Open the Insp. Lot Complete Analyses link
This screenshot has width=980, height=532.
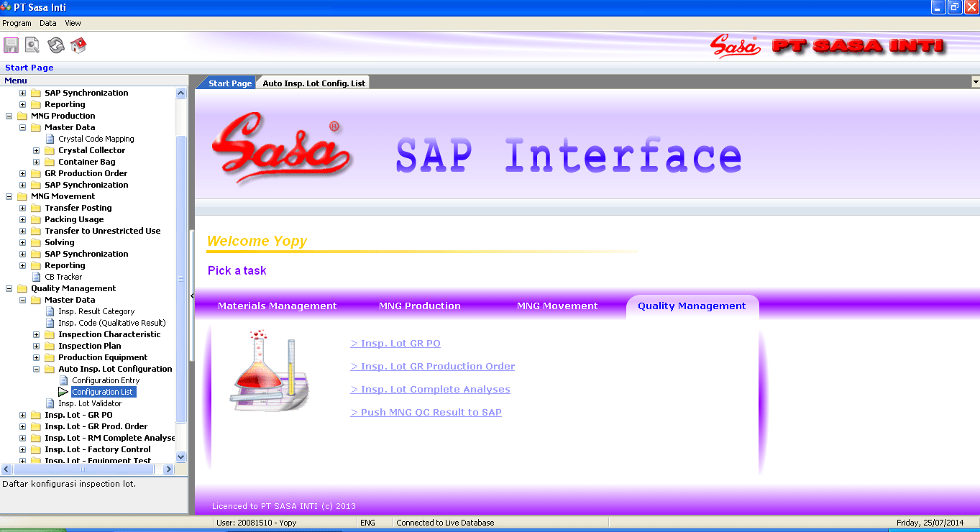(431, 390)
